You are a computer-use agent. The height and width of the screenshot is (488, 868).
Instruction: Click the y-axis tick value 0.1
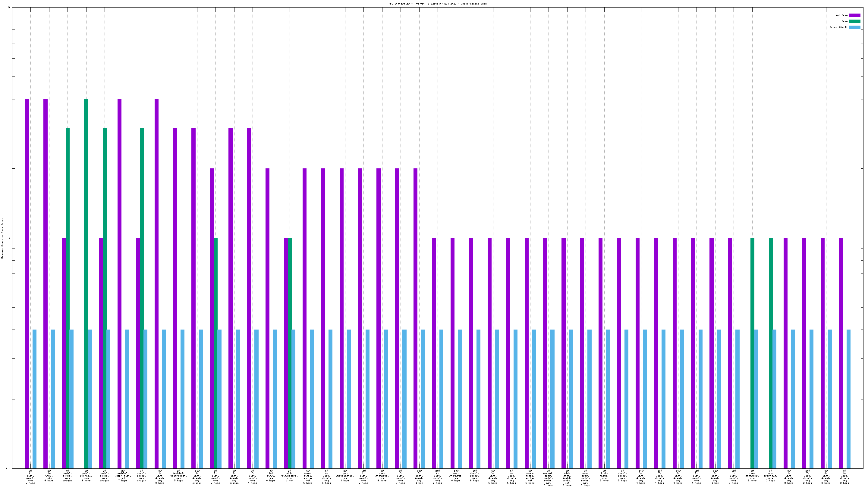(8, 468)
